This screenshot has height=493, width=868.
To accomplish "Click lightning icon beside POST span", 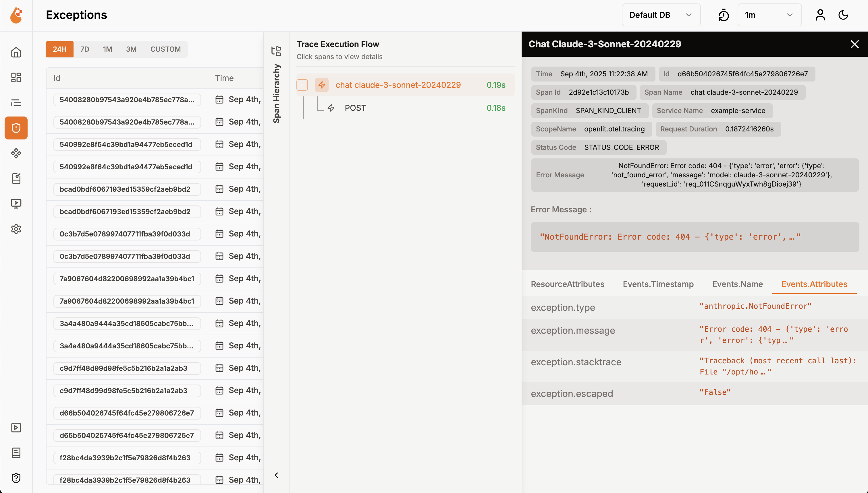I will click(331, 108).
